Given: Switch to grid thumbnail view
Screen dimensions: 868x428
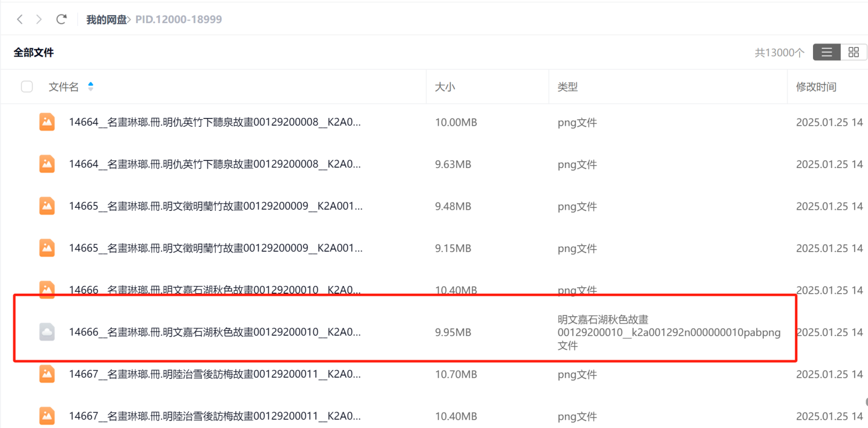Looking at the screenshot, I should tap(854, 52).
